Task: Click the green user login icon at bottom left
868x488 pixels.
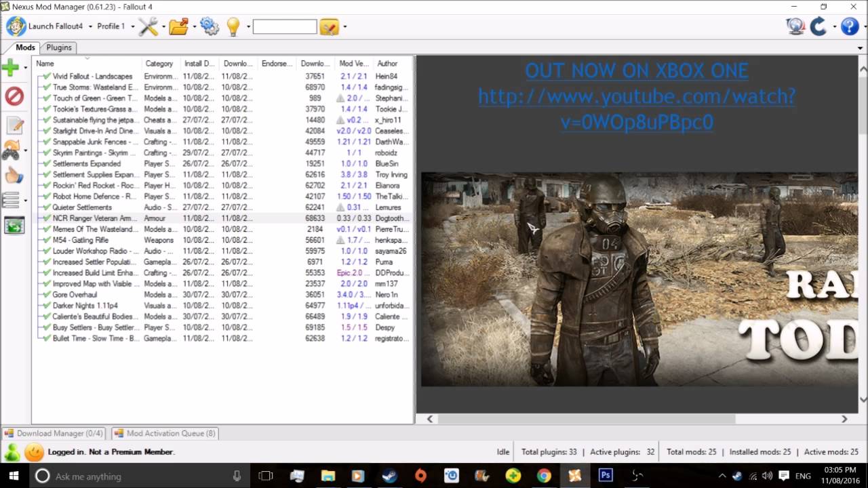Action: tap(12, 452)
